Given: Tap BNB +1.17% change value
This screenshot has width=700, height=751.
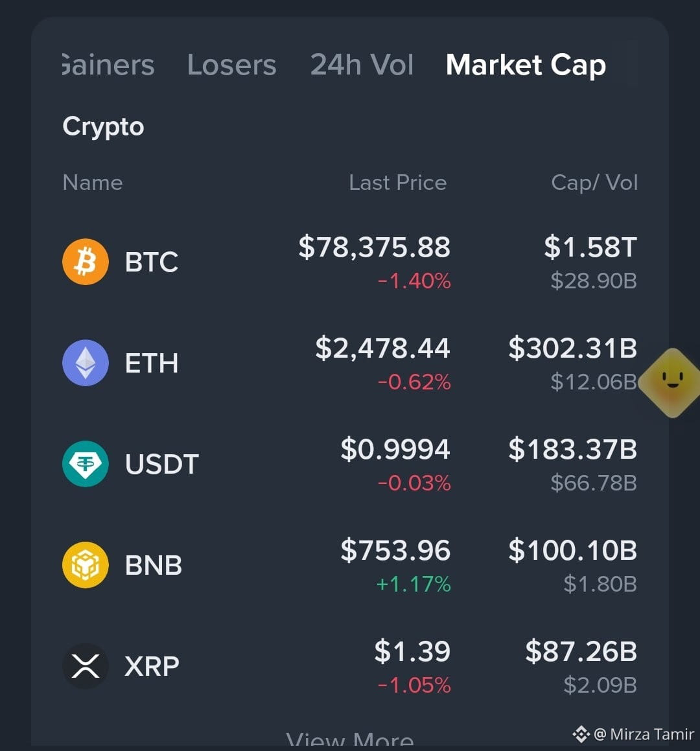Looking at the screenshot, I should coord(414,584).
